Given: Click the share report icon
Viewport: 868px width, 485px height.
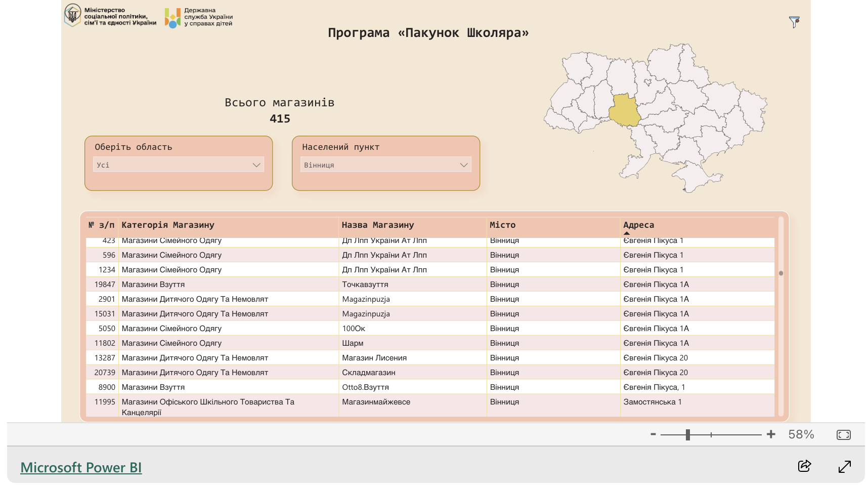Looking at the screenshot, I should (x=804, y=466).
